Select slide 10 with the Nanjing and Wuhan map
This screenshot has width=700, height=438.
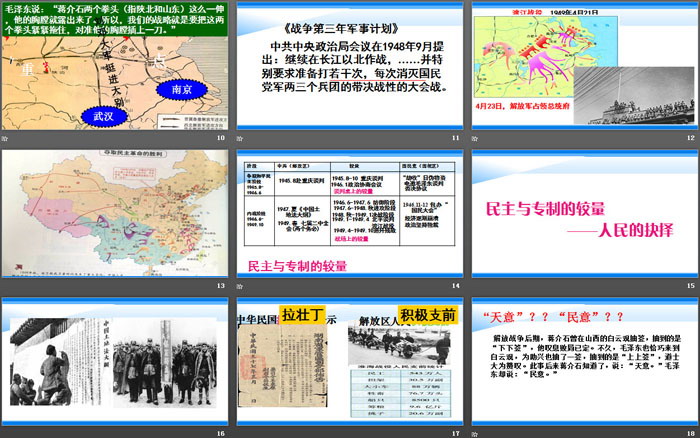pyautogui.click(x=115, y=66)
